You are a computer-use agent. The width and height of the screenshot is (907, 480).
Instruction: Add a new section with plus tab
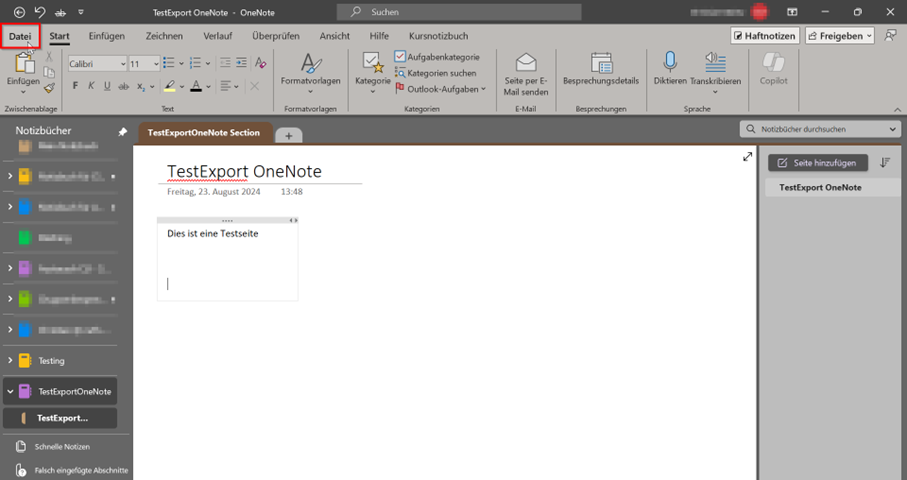[x=289, y=136]
